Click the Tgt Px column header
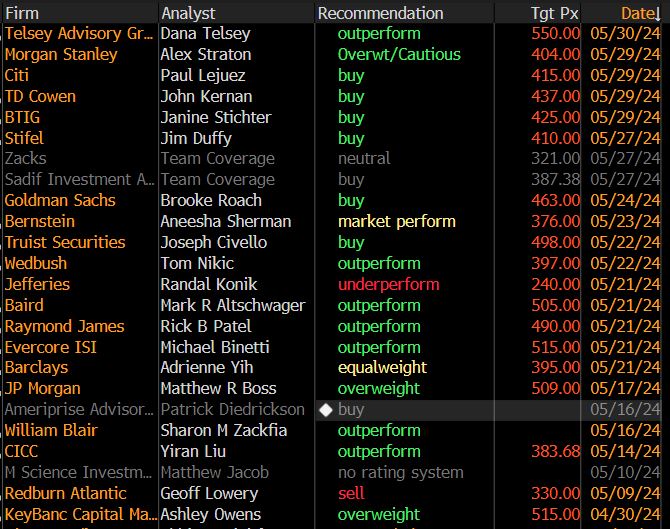This screenshot has height=529, width=670. point(555,13)
